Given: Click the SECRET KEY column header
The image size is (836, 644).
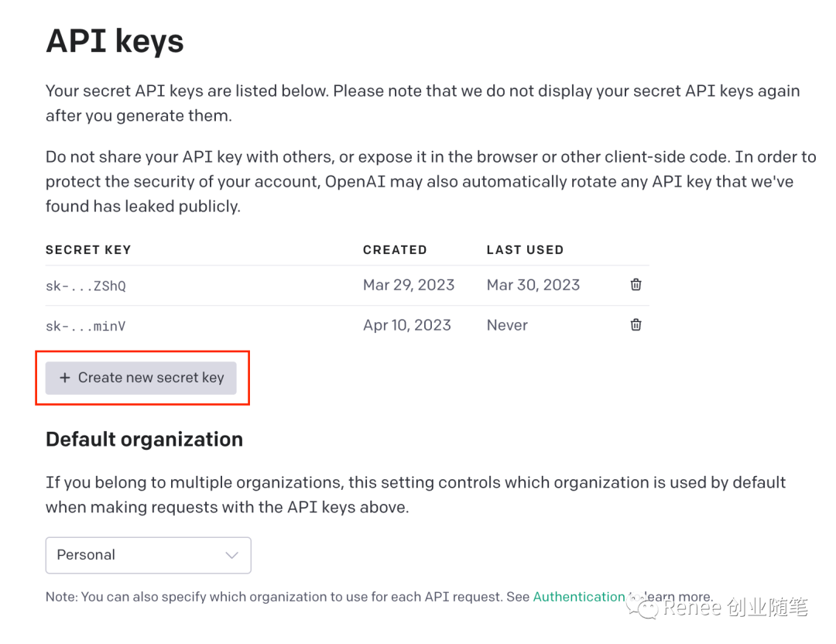Looking at the screenshot, I should (88, 250).
